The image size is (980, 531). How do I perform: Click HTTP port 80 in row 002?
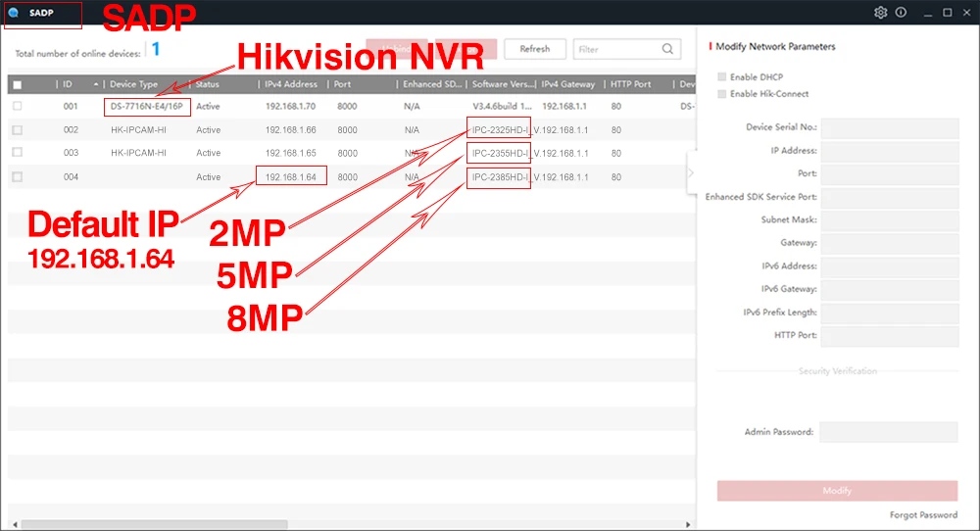pyautogui.click(x=616, y=130)
